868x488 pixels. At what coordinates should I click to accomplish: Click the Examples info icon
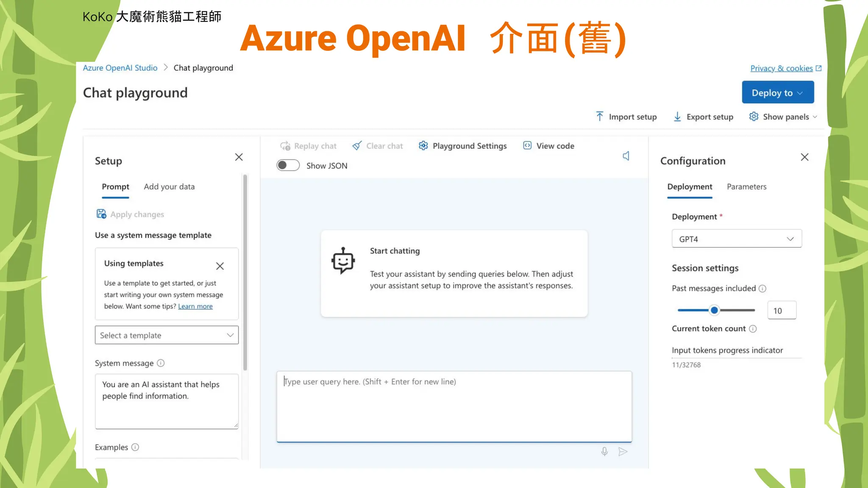[135, 447]
